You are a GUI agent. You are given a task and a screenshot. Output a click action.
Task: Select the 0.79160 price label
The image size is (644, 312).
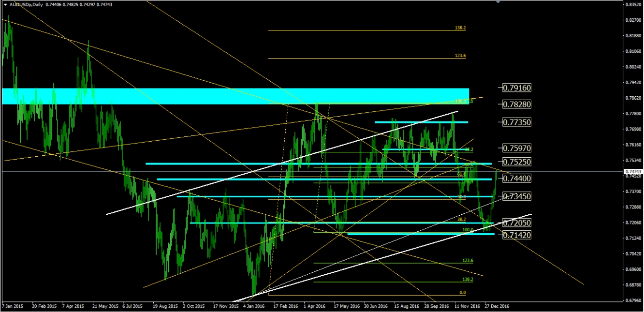[x=517, y=88]
